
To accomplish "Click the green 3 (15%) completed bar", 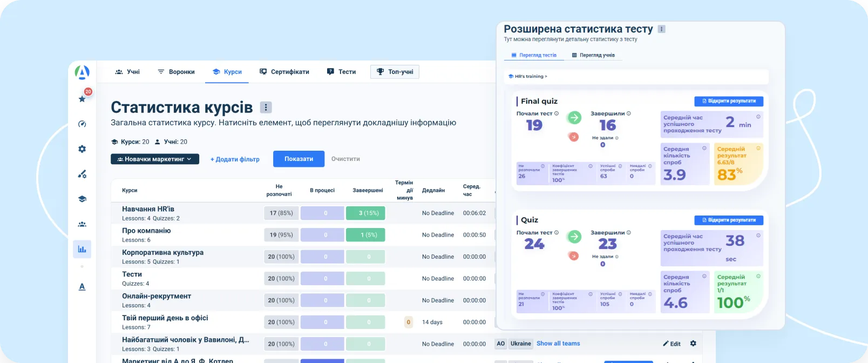I will tap(365, 213).
